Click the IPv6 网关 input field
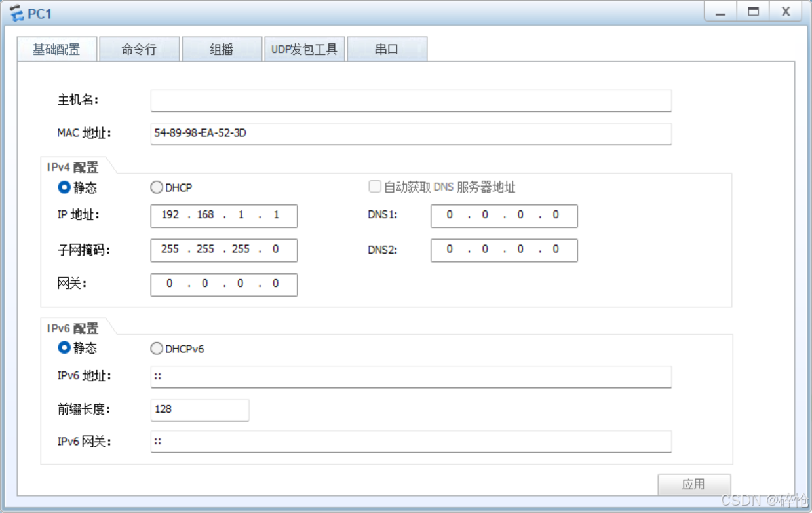This screenshot has height=513, width=812. tap(411, 442)
